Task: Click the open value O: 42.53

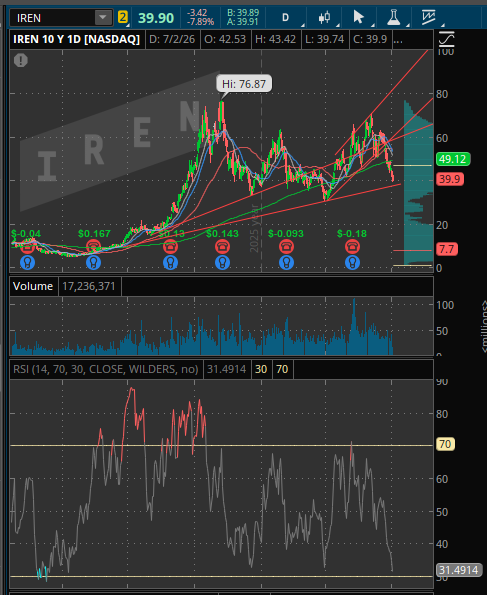Action: 225,39
